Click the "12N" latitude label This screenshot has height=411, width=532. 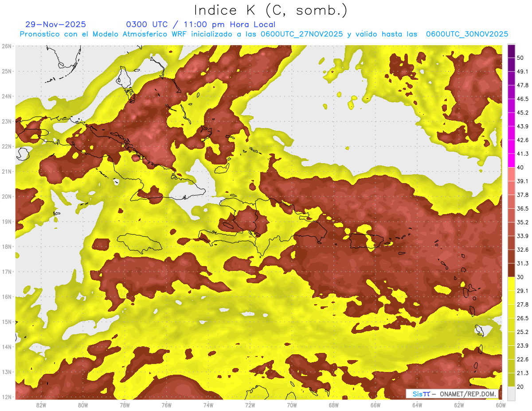(7, 397)
